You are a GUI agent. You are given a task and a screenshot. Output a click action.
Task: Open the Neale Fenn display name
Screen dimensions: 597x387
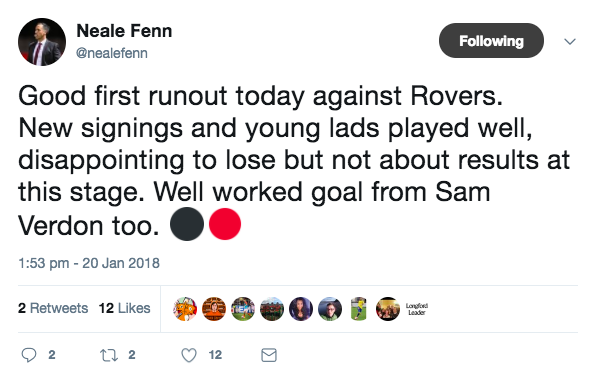point(124,31)
